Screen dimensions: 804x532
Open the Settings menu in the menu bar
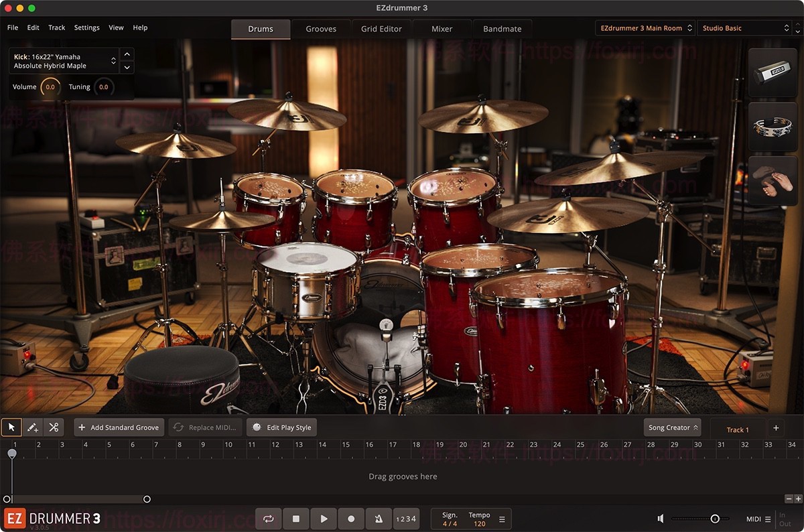pos(86,27)
